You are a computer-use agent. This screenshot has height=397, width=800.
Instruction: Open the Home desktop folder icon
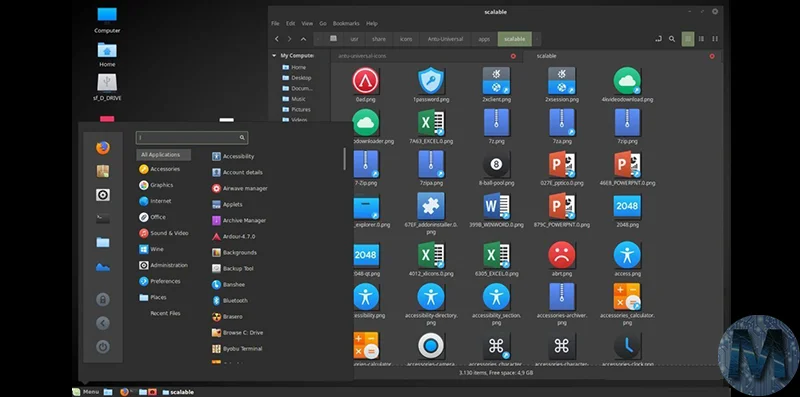click(107, 54)
